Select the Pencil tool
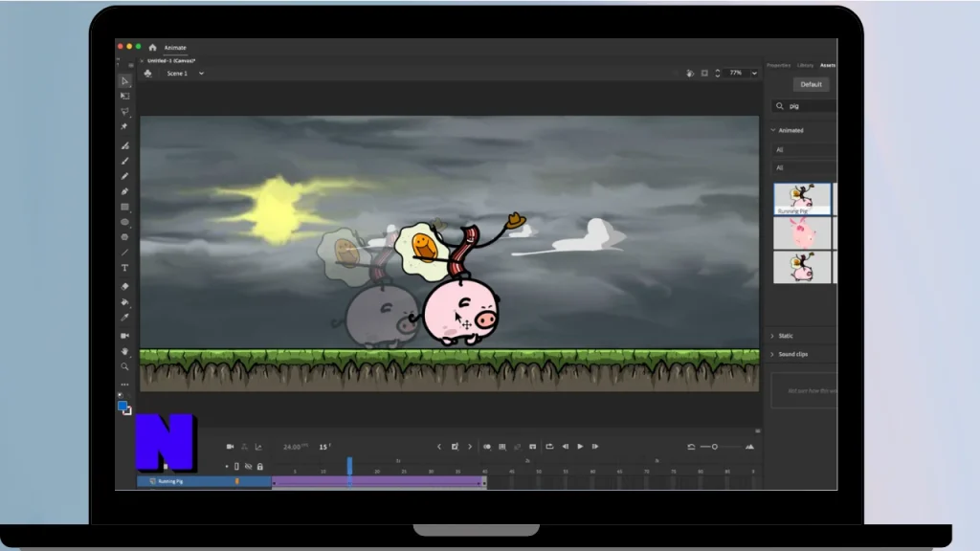 [125, 176]
